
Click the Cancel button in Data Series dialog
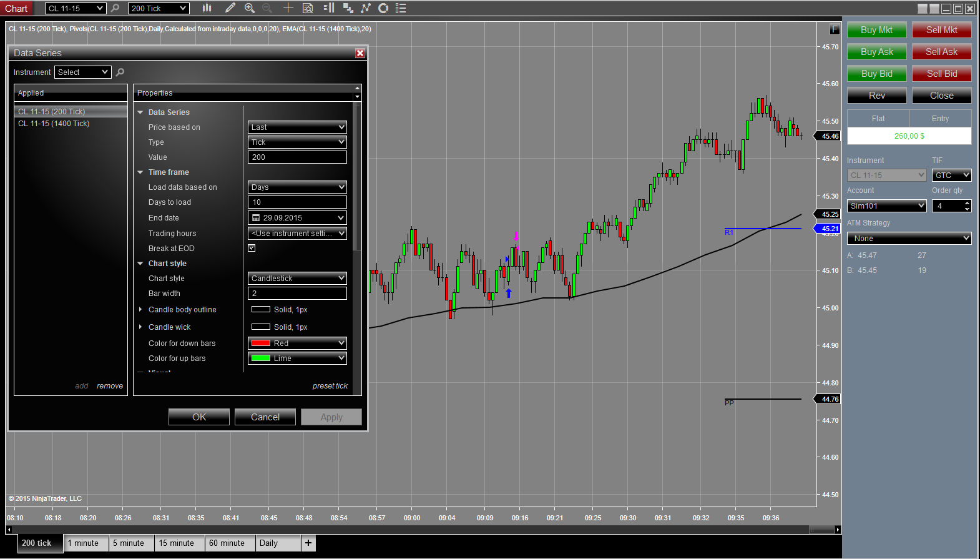pyautogui.click(x=265, y=417)
